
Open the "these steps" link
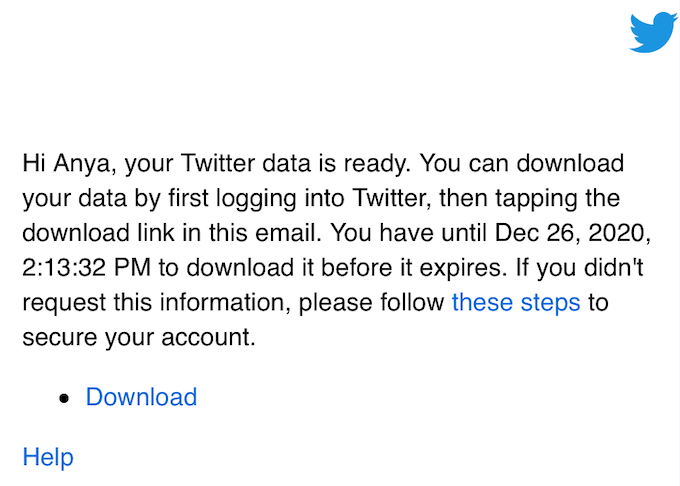pyautogui.click(x=515, y=302)
